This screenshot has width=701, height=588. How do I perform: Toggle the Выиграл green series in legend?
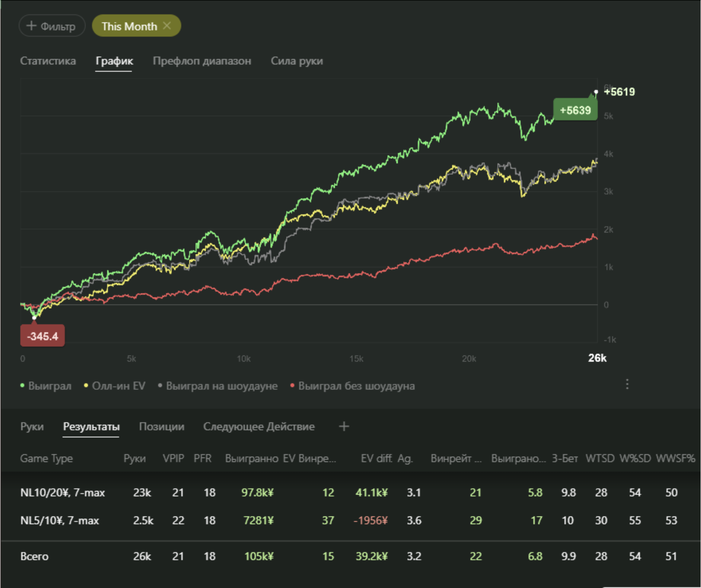point(46,386)
